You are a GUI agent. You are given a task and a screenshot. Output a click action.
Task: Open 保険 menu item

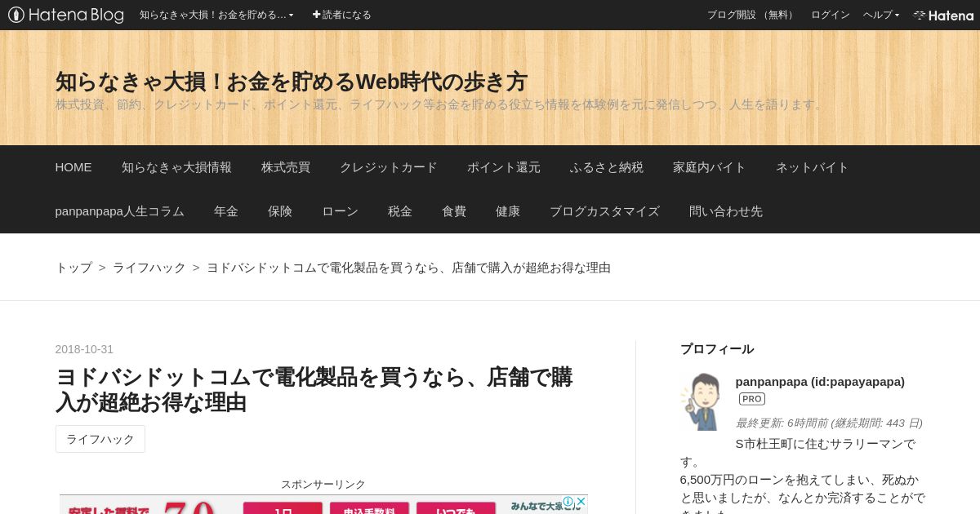tap(280, 211)
